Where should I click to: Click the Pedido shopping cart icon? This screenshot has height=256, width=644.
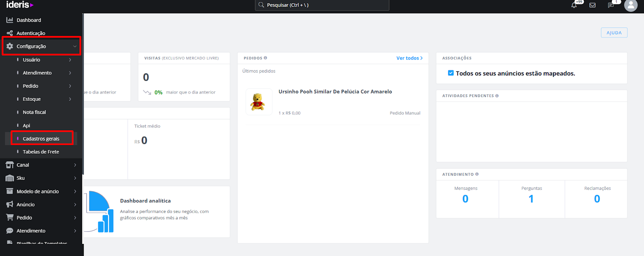(x=10, y=217)
